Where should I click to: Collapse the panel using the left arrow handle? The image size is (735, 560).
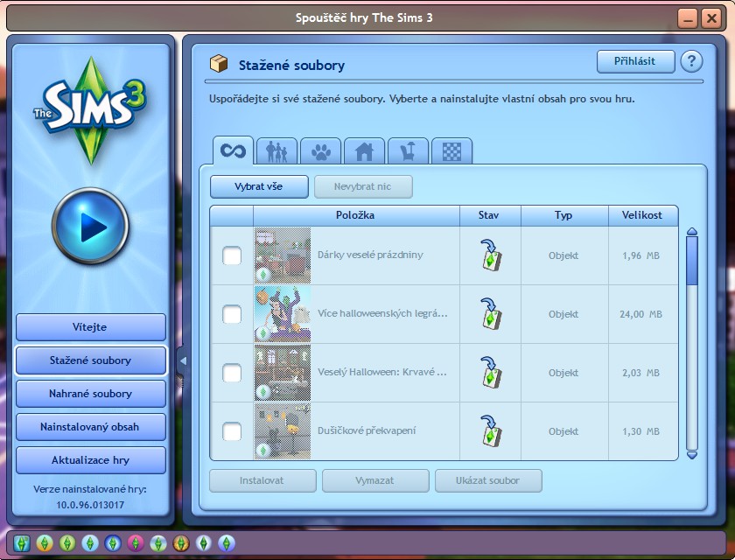[185, 360]
